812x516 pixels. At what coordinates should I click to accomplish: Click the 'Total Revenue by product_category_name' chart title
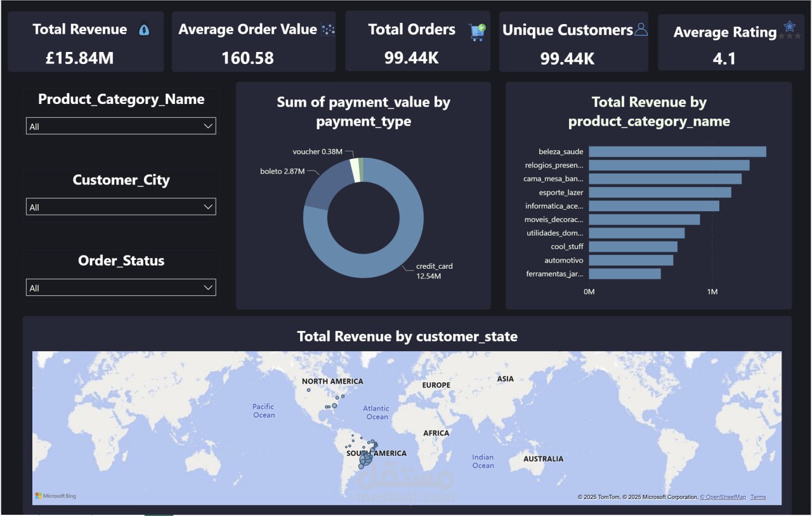649,112
